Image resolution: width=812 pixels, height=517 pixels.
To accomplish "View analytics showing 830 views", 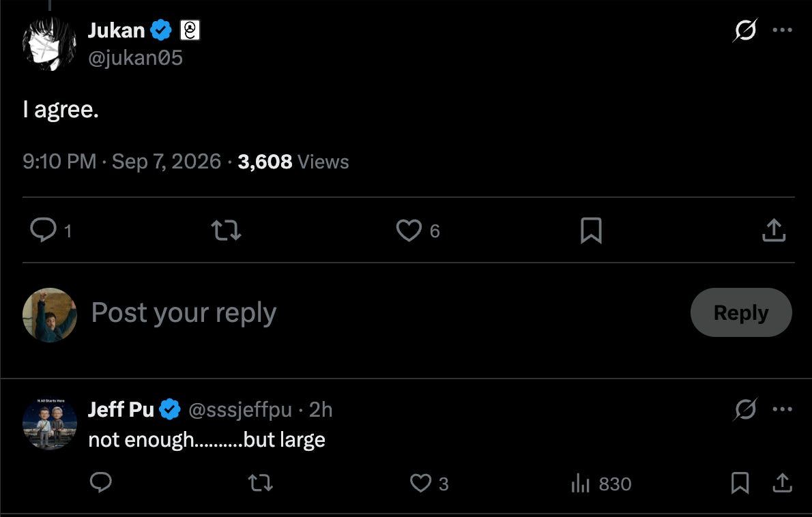I will [600, 484].
